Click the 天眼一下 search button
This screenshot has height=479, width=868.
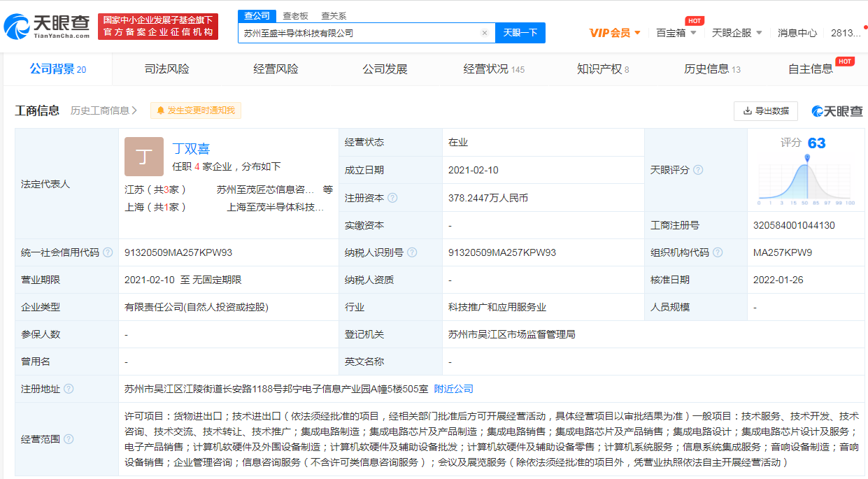(x=520, y=33)
